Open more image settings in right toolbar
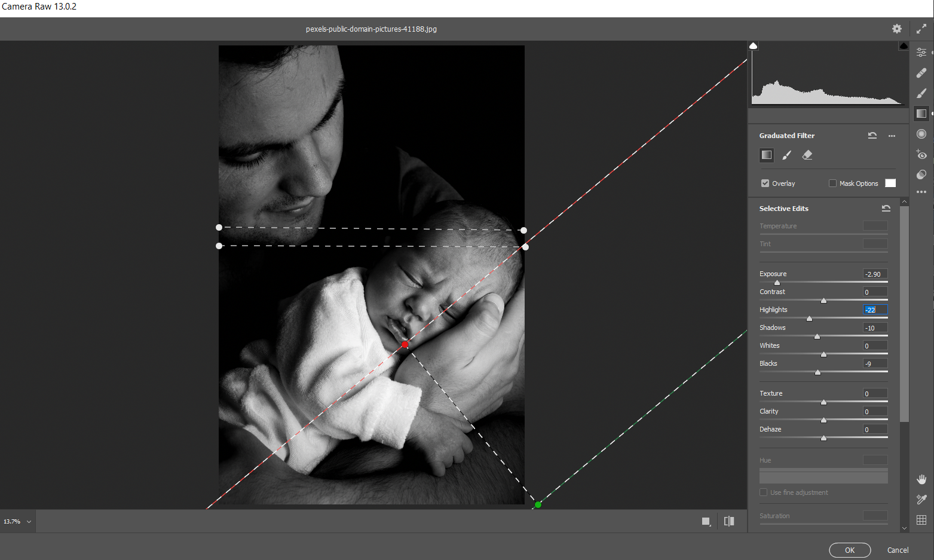 point(921,192)
